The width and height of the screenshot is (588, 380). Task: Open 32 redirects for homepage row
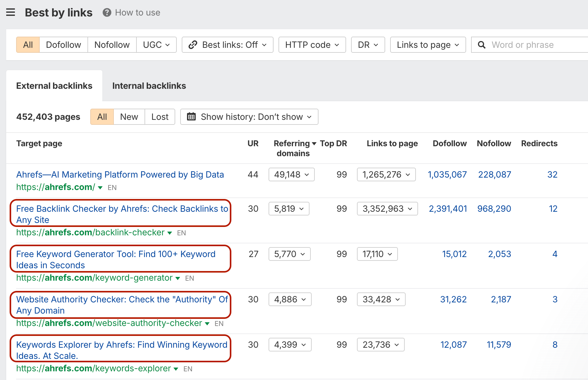(552, 174)
